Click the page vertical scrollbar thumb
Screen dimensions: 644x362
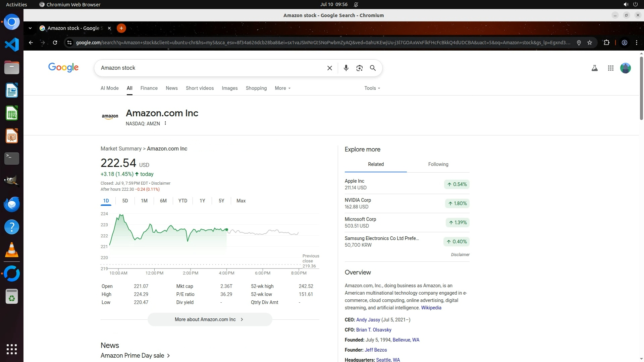coord(641,89)
